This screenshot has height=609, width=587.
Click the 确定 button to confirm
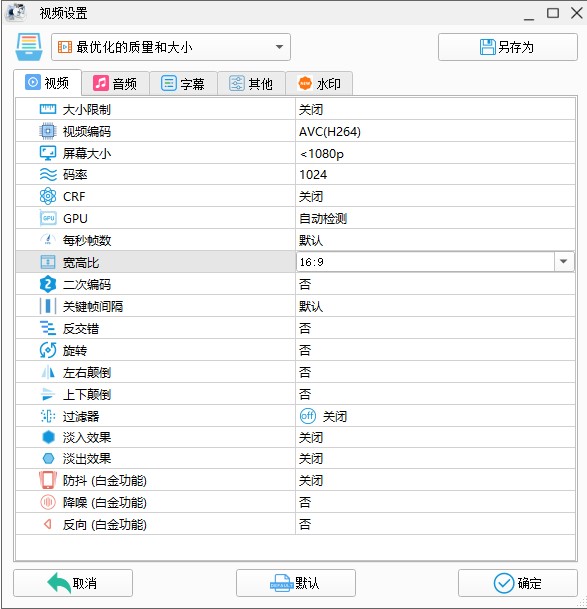pyautogui.click(x=518, y=583)
